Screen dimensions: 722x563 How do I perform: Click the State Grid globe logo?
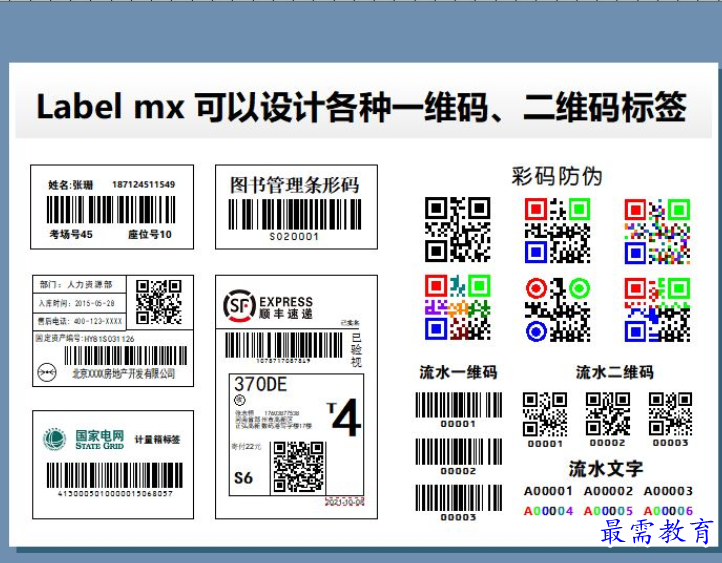[55, 439]
